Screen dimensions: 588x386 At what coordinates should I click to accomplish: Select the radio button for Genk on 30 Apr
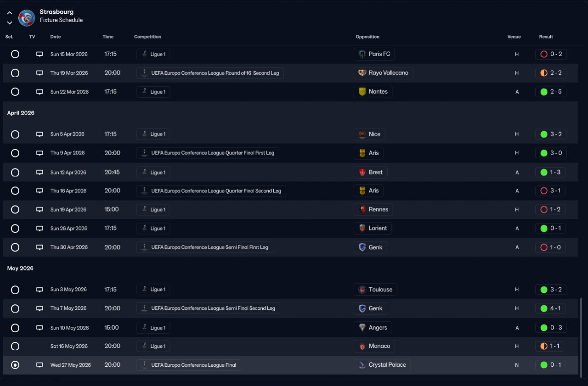click(15, 247)
